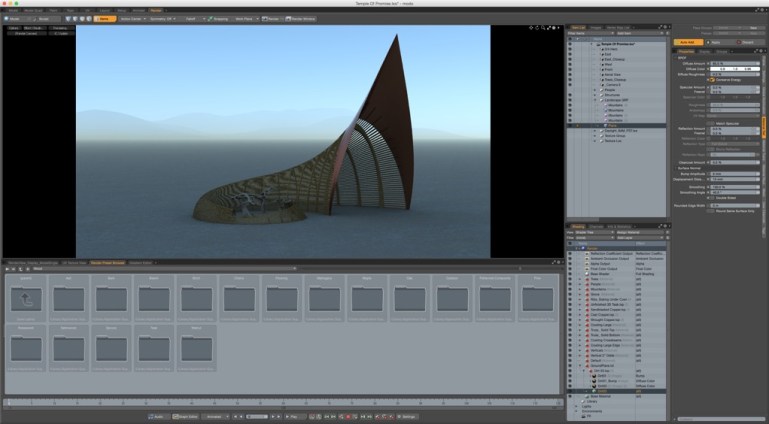Select Polygons selection mode icon
This screenshot has height=424, width=769.
click(x=82, y=19)
